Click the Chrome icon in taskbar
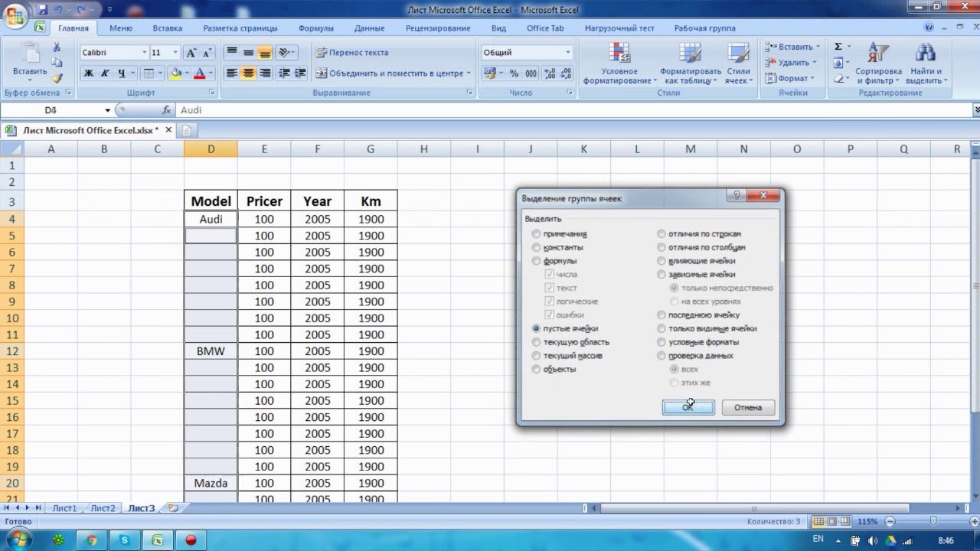The height and width of the screenshot is (551, 980). (x=92, y=540)
